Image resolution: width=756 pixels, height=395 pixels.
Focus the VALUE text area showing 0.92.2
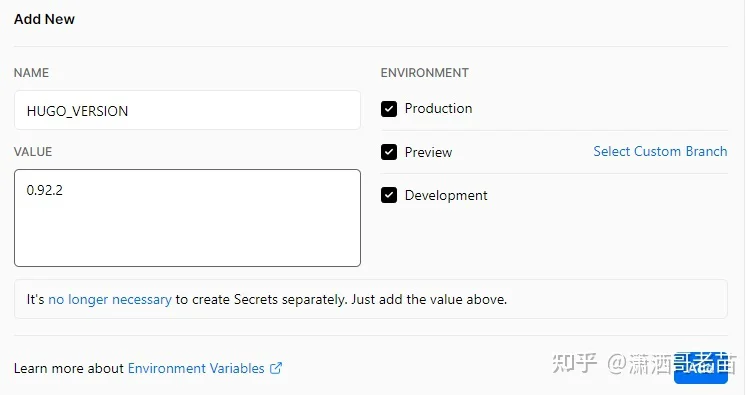(x=187, y=218)
